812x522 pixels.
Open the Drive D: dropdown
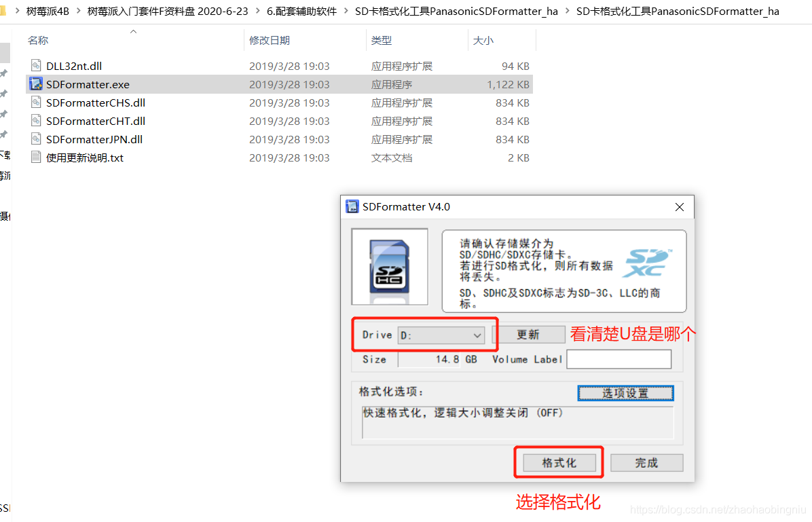coord(441,335)
